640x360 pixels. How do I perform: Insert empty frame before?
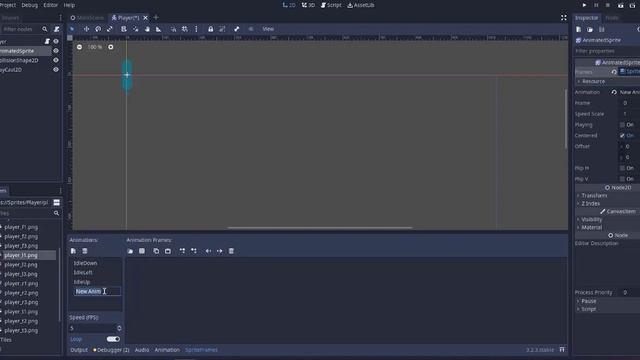(x=182, y=251)
